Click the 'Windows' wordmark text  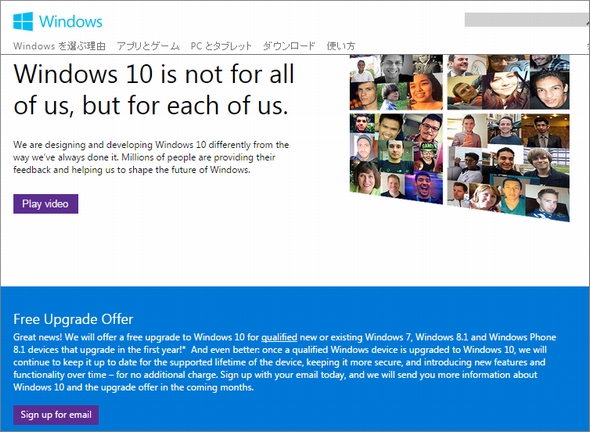coord(71,21)
